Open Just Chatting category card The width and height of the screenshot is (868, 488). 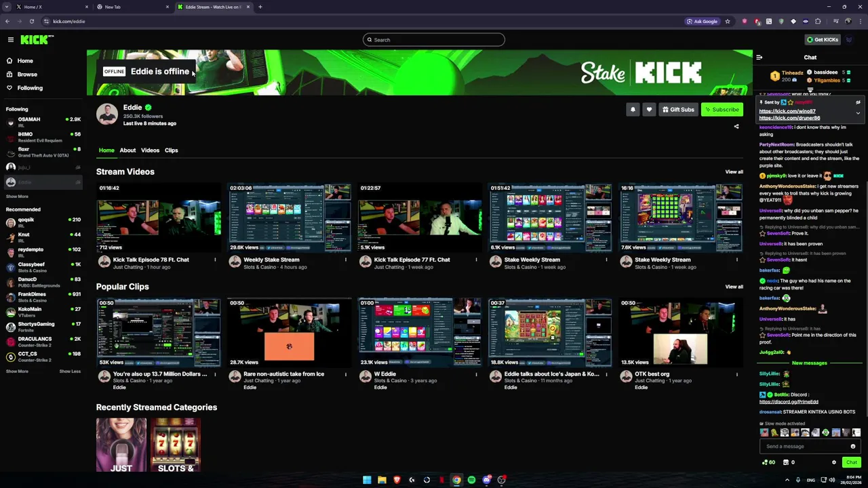pyautogui.click(x=121, y=445)
